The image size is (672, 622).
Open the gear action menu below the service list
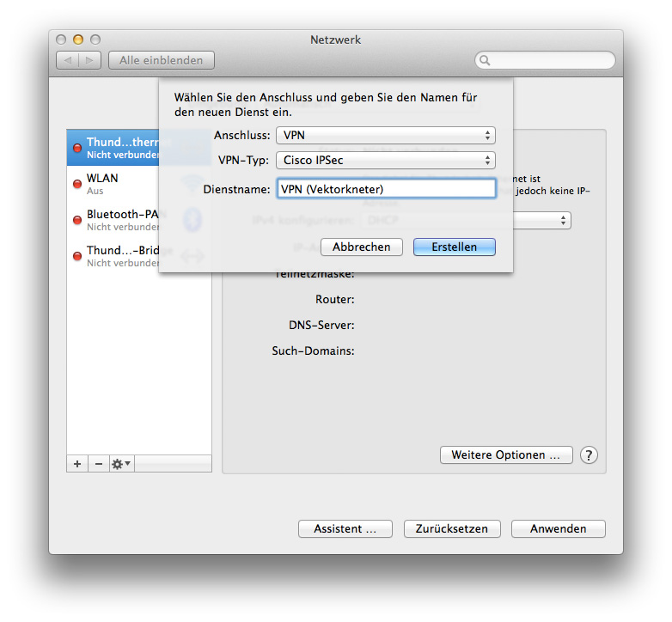click(121, 464)
